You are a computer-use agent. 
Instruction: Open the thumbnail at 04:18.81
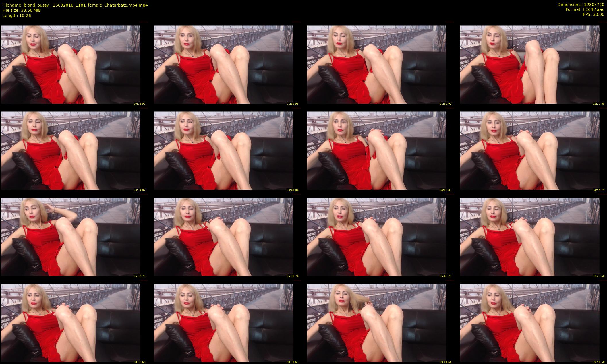click(x=377, y=150)
